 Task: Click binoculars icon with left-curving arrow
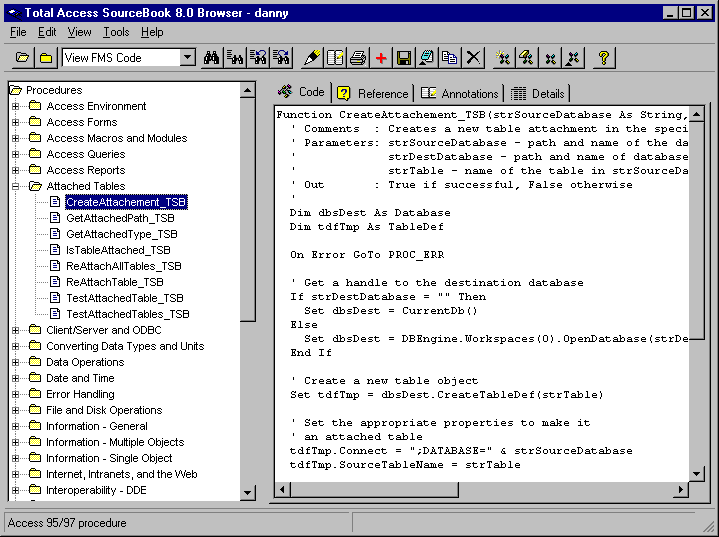tap(259, 58)
